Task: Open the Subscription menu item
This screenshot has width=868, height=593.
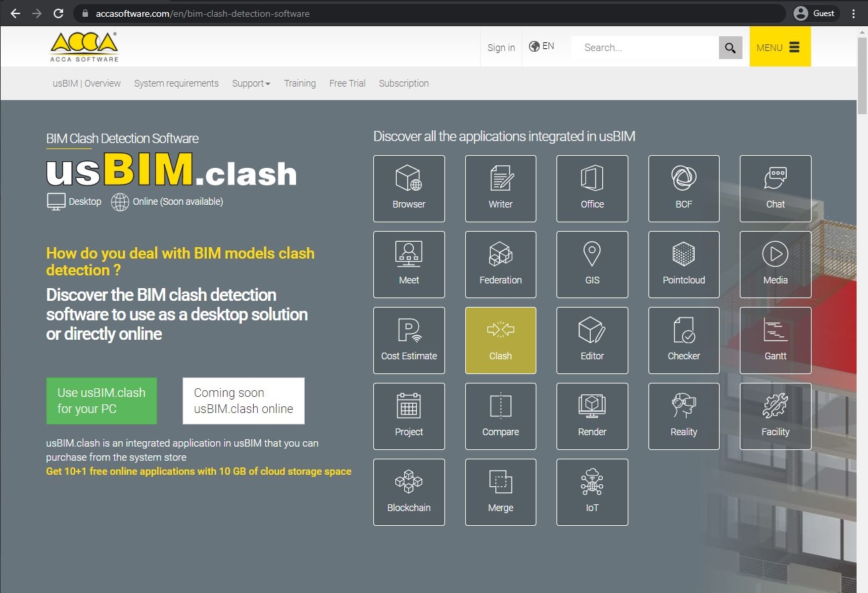Action: click(403, 83)
